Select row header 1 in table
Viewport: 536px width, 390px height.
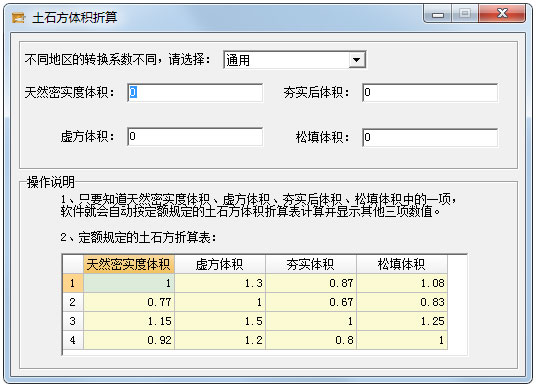[73, 283]
